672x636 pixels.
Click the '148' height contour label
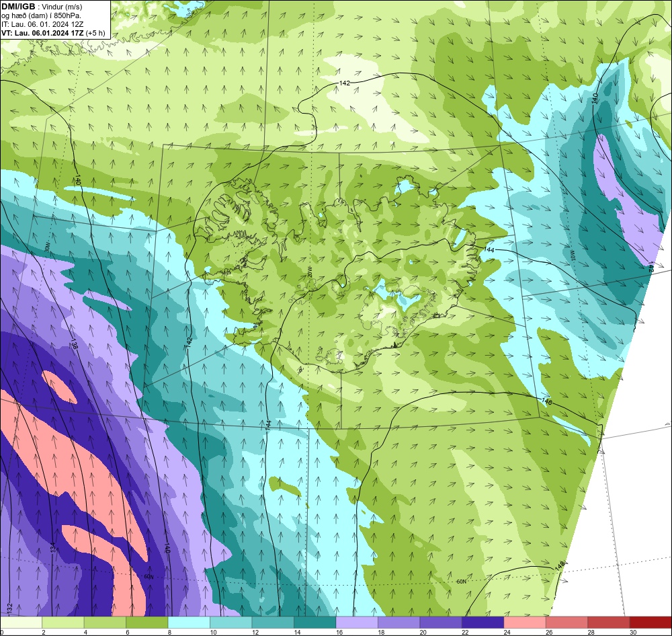click(x=560, y=566)
